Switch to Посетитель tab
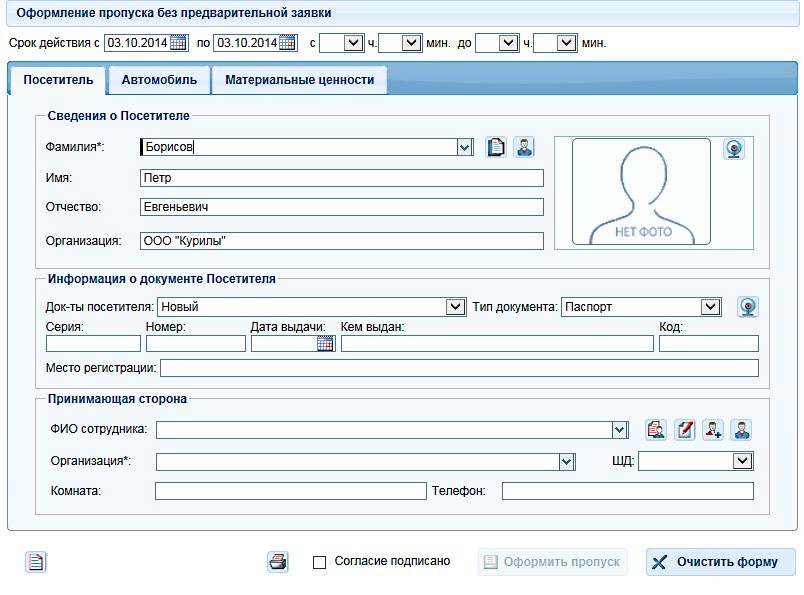This screenshot has width=804, height=595. [58, 80]
